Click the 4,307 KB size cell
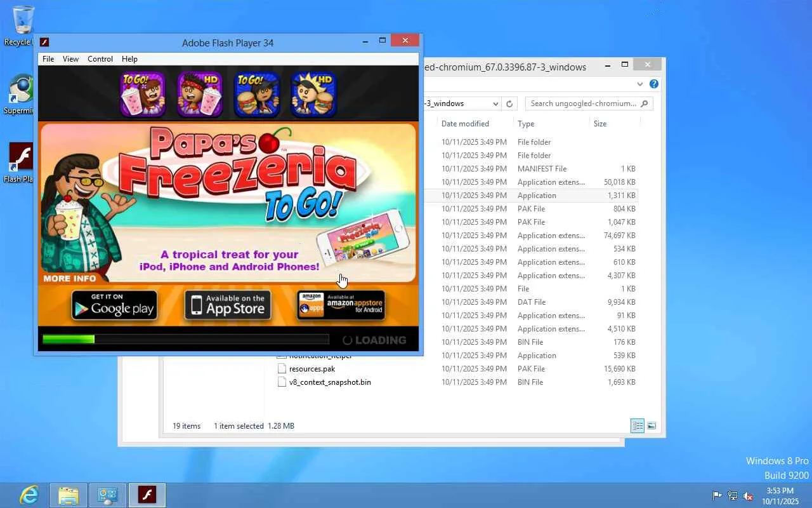Image resolution: width=812 pixels, height=508 pixels. coord(622,276)
